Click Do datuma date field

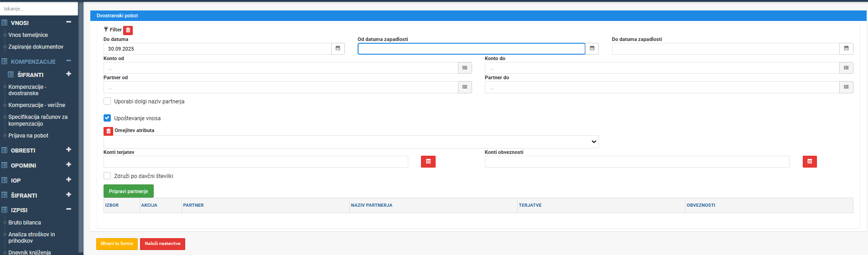click(218, 49)
